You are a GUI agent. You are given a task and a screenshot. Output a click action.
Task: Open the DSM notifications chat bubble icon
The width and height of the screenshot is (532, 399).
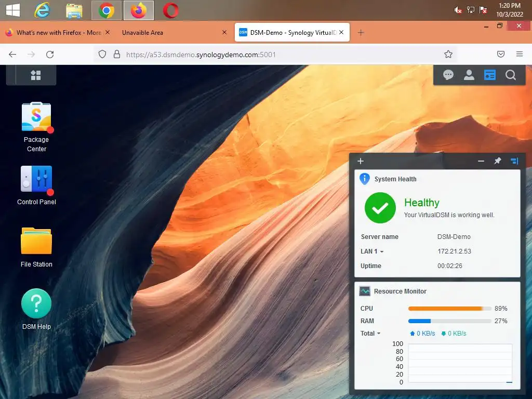pyautogui.click(x=448, y=75)
